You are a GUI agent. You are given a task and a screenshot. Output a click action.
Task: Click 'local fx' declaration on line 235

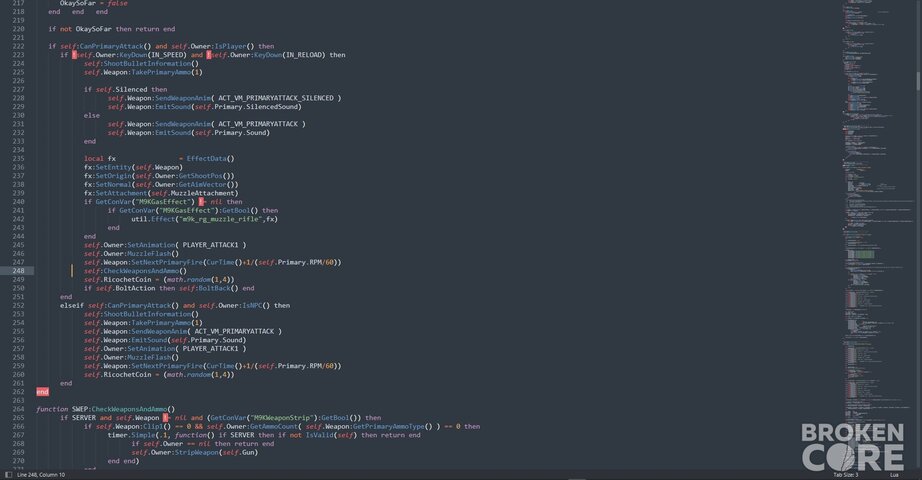pos(100,158)
